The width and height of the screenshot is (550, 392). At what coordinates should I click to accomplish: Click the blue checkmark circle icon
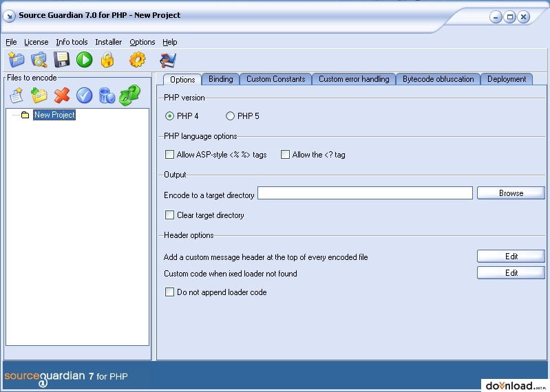click(85, 96)
